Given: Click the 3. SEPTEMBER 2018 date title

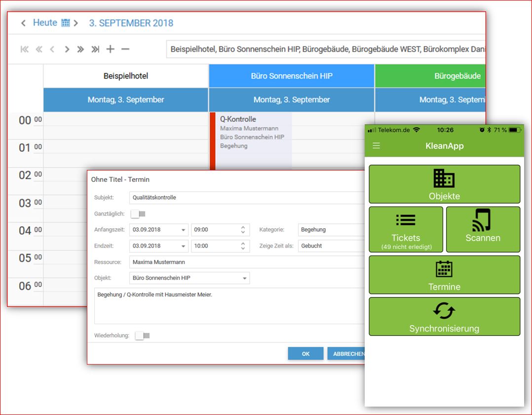Looking at the screenshot, I should click(131, 23).
